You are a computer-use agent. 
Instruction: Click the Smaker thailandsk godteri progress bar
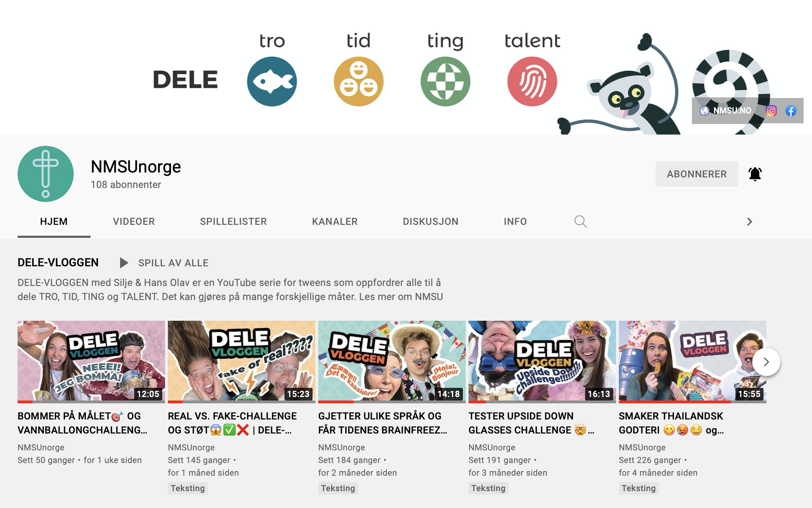click(693, 402)
